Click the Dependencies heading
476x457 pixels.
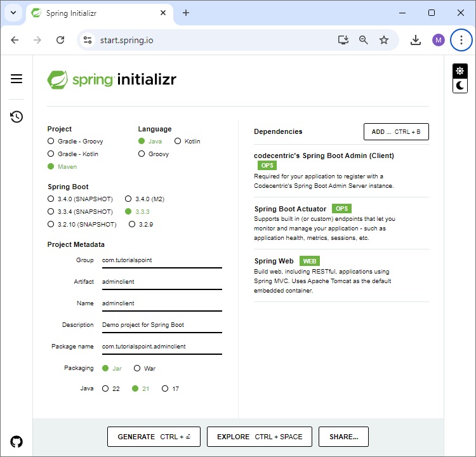point(278,131)
